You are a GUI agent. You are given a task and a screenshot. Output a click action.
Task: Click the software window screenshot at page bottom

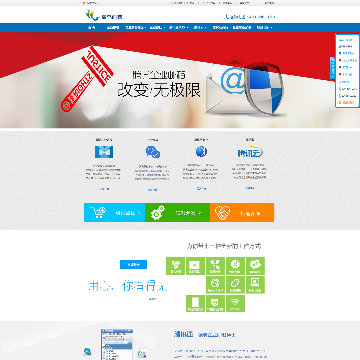point(117,345)
